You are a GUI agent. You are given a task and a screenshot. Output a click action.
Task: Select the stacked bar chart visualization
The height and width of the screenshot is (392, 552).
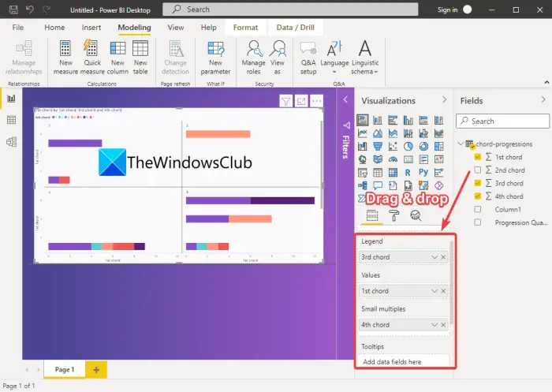click(x=362, y=120)
